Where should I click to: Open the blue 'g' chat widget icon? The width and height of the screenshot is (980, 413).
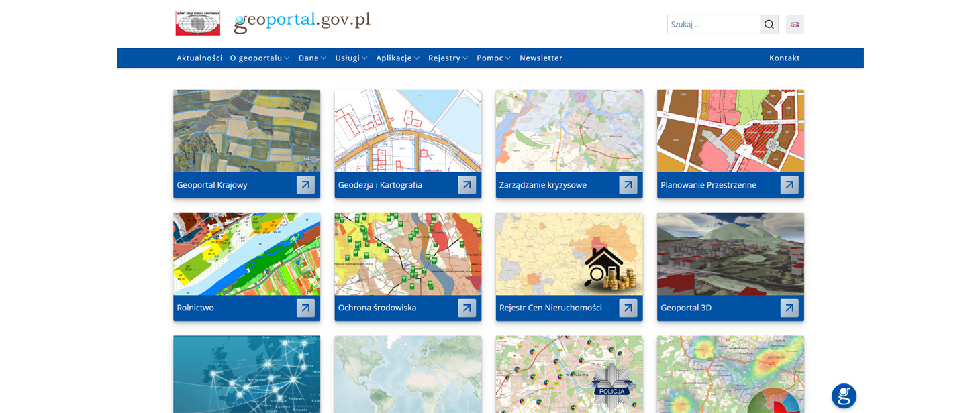[844, 396]
